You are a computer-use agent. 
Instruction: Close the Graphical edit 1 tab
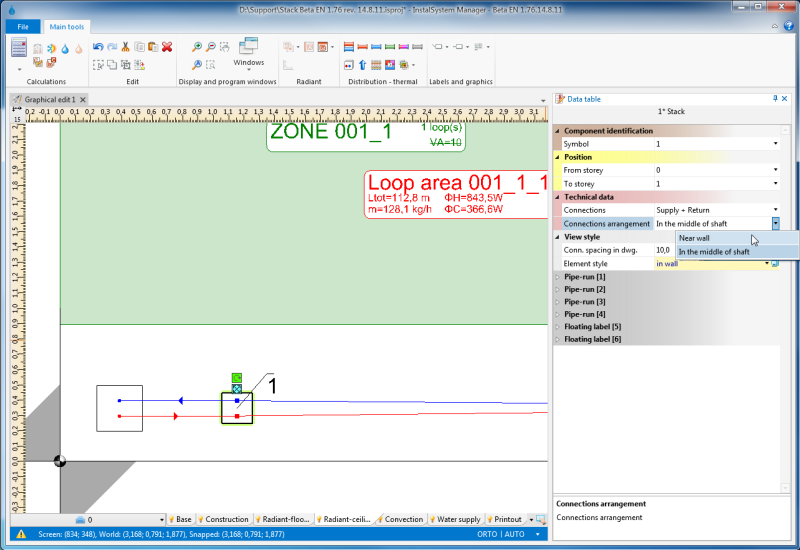point(83,99)
